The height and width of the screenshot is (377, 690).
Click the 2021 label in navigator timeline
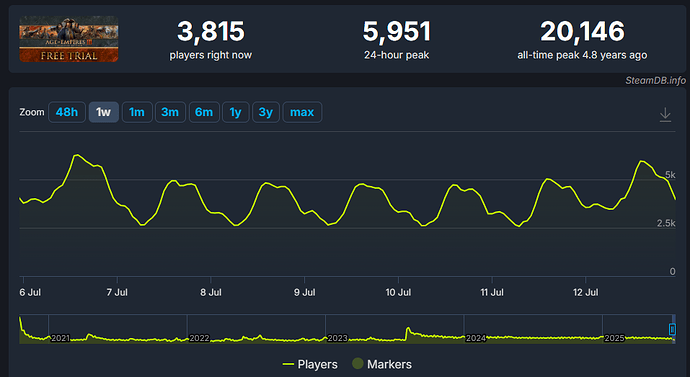[x=60, y=338]
